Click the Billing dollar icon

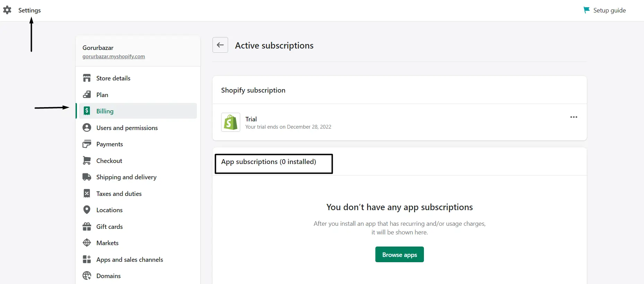(x=87, y=111)
